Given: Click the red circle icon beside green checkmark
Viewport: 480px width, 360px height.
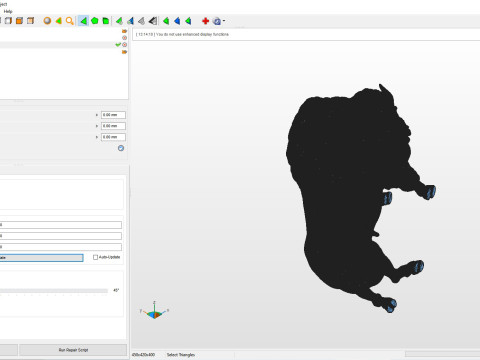Looking at the screenshot, I should click(124, 44).
